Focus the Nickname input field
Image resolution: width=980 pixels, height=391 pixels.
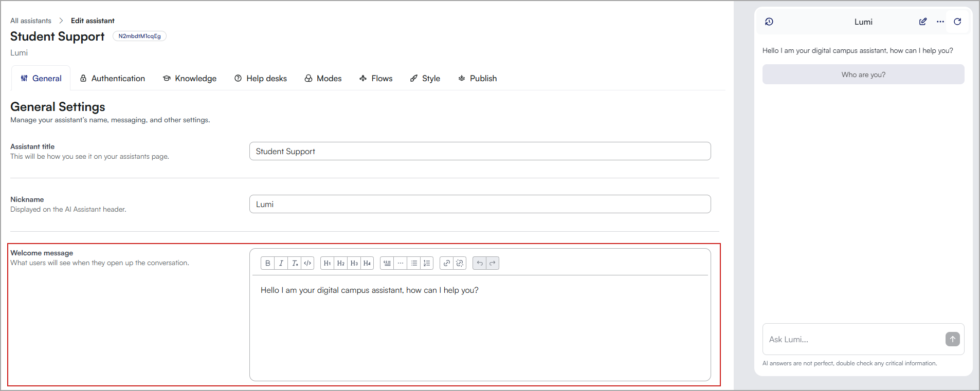point(480,204)
